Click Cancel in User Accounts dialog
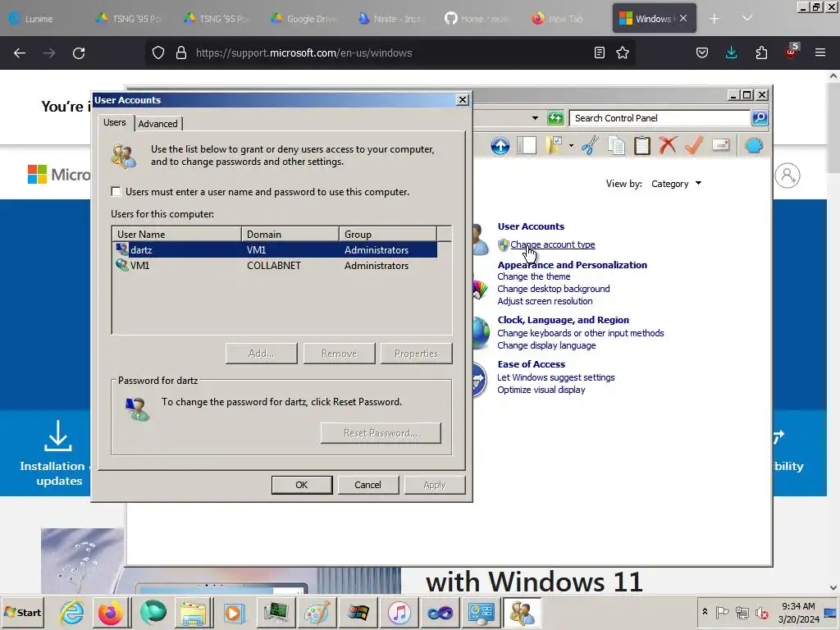 pos(367,485)
